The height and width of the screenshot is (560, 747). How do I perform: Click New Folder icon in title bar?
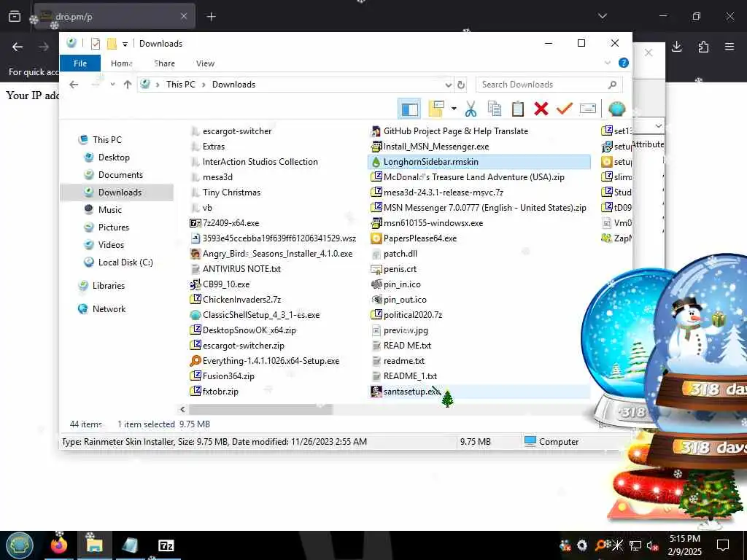[112, 44]
